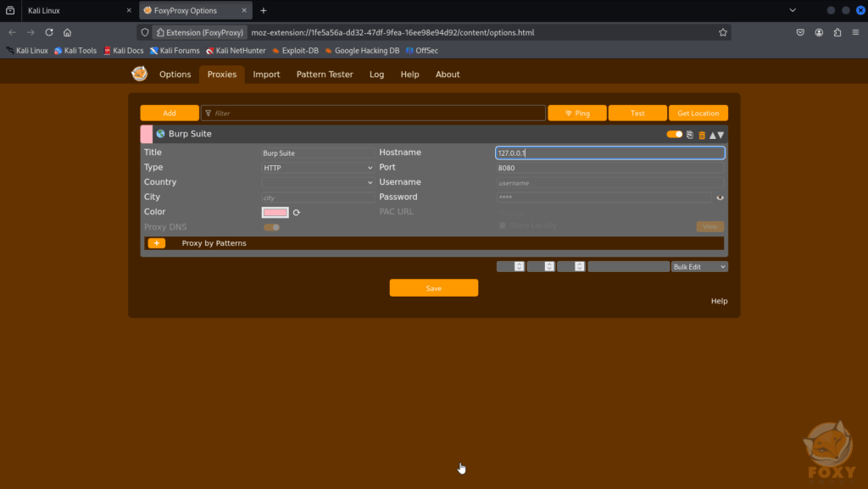Click the Username input field
868x489 pixels.
pyautogui.click(x=610, y=182)
